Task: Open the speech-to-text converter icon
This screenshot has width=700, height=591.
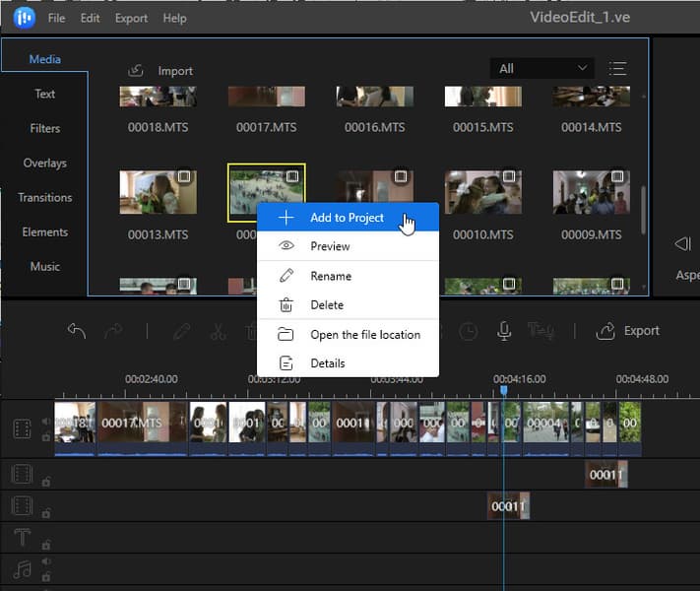Action: pyautogui.click(x=541, y=331)
